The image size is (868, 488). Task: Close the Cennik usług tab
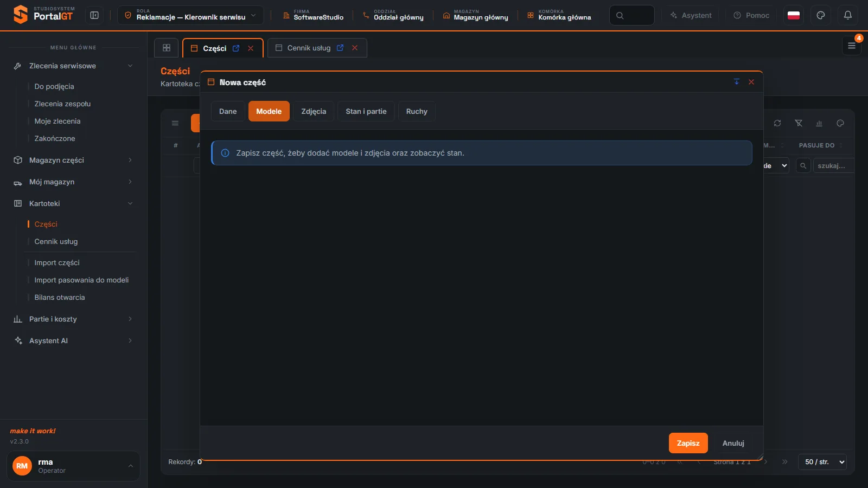[355, 48]
